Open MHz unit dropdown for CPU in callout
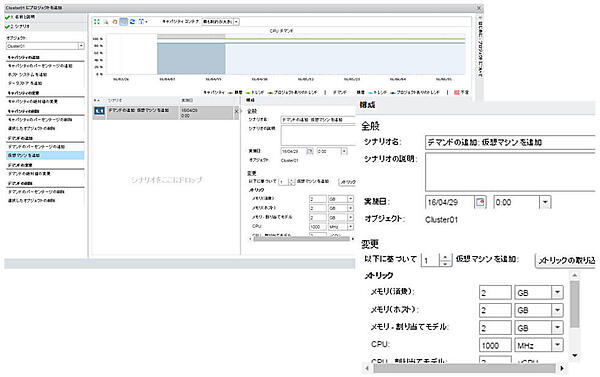Screen dimensions: 600x377 point(558,345)
